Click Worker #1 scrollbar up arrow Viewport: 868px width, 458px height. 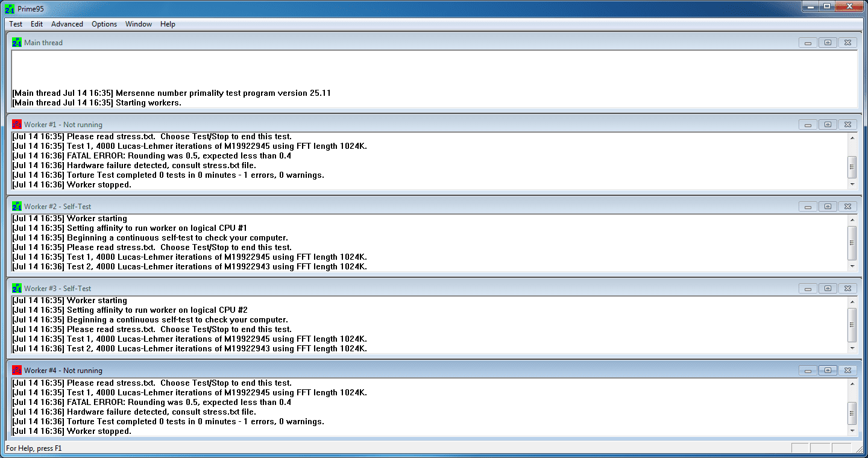852,137
